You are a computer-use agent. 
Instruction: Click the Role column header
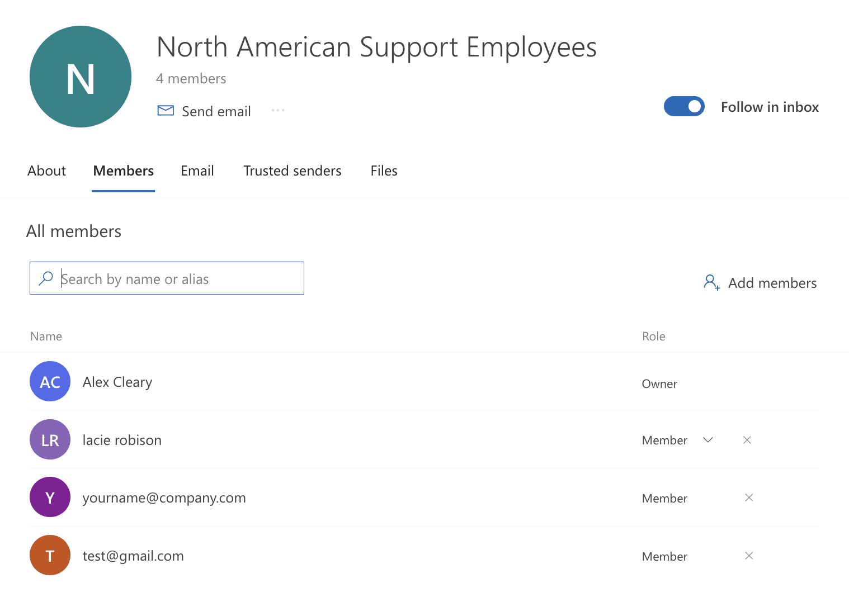653,337
